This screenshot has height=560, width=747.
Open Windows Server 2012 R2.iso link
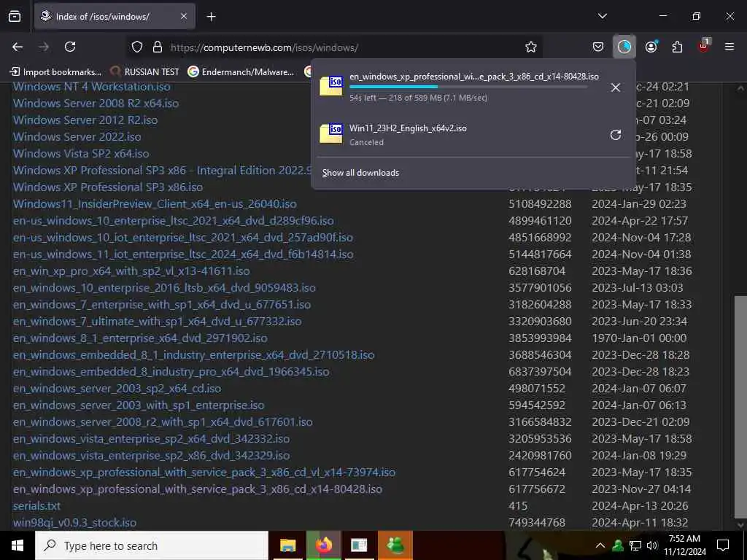pyautogui.click(x=85, y=120)
